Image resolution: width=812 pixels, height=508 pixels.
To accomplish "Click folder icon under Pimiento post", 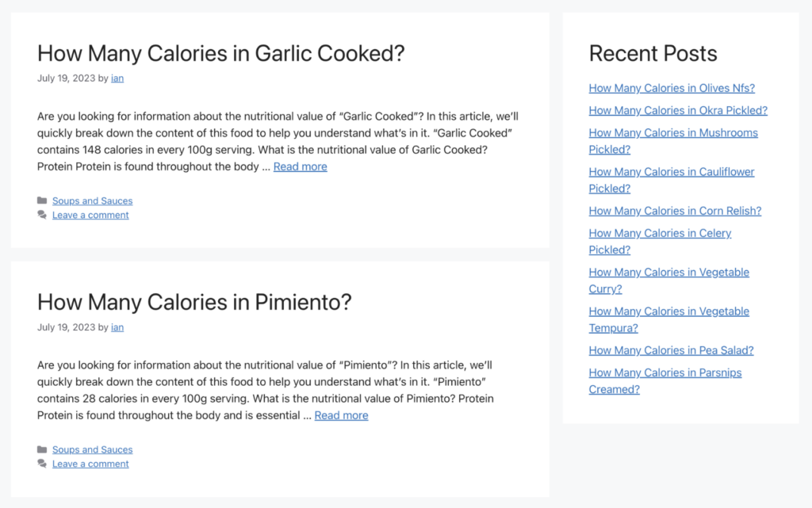I will pos(42,449).
